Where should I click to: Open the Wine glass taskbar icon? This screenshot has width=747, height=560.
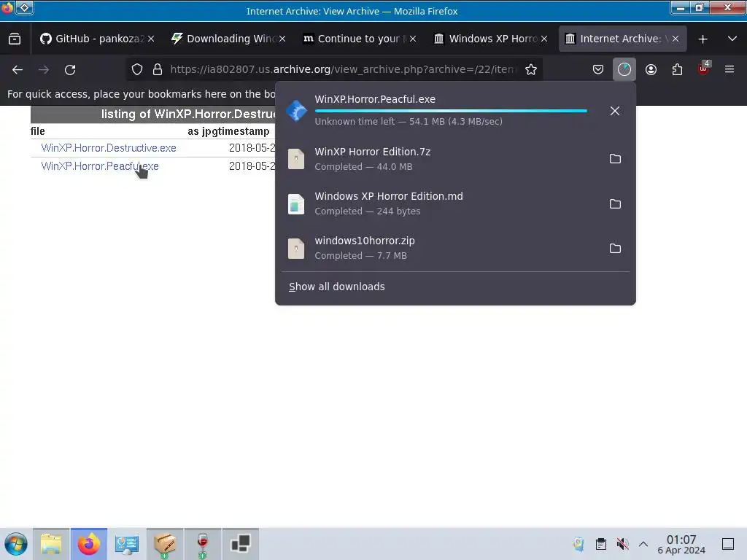click(x=202, y=544)
